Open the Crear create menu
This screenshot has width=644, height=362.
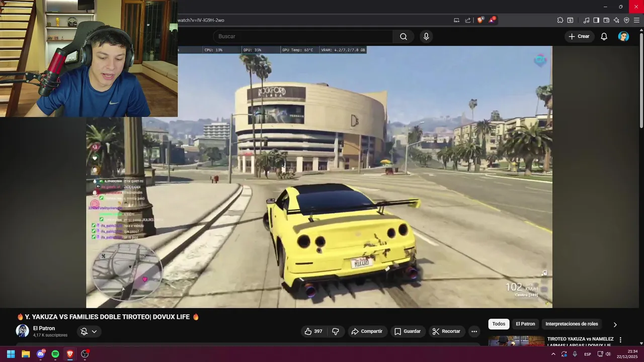point(579,36)
